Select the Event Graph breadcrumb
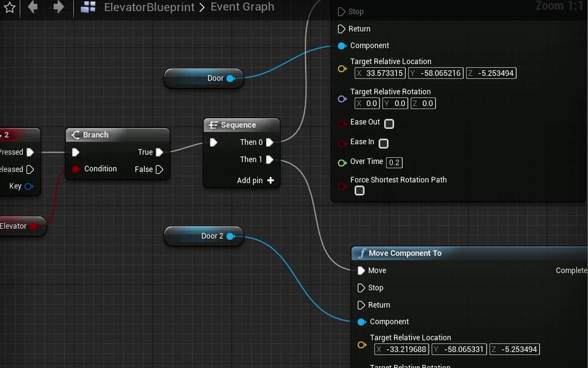 tap(242, 7)
